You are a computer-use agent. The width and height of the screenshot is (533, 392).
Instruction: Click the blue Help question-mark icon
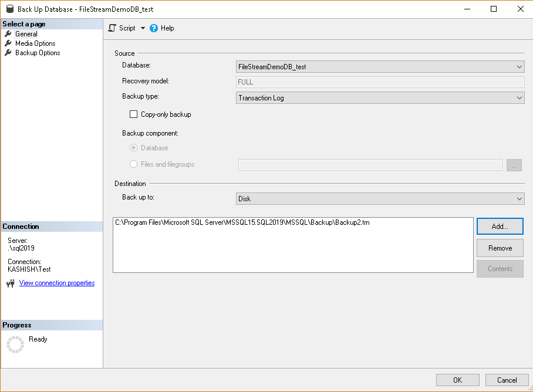[154, 28]
